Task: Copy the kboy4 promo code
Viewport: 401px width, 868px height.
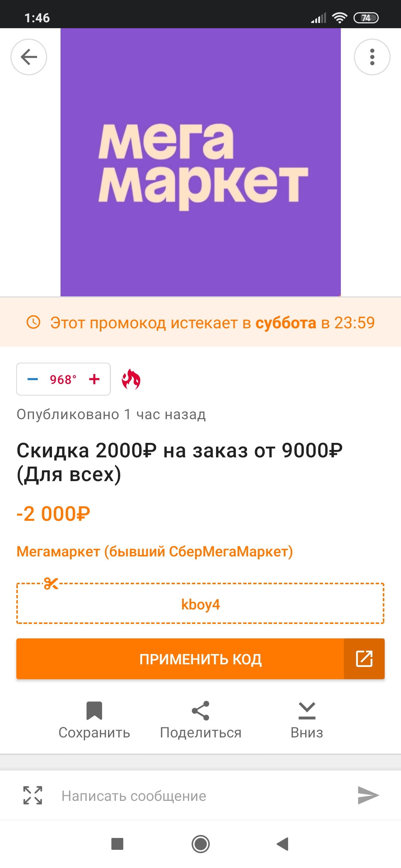Action: tap(200, 604)
